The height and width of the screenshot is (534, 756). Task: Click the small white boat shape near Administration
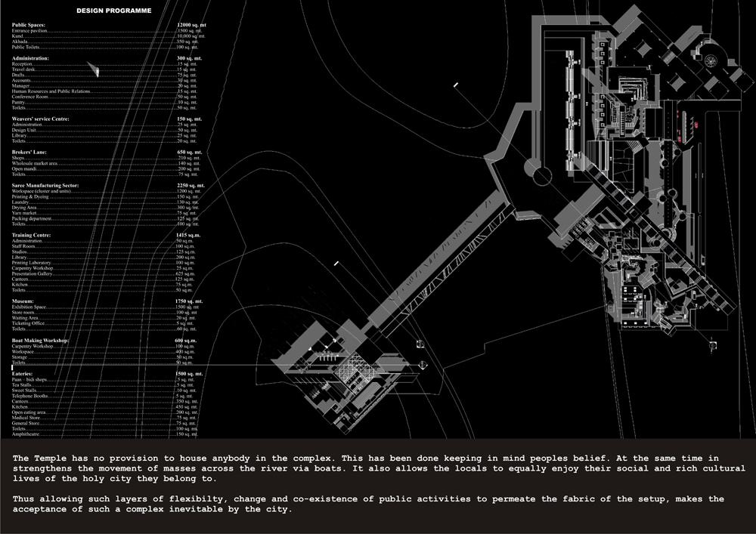[97, 69]
